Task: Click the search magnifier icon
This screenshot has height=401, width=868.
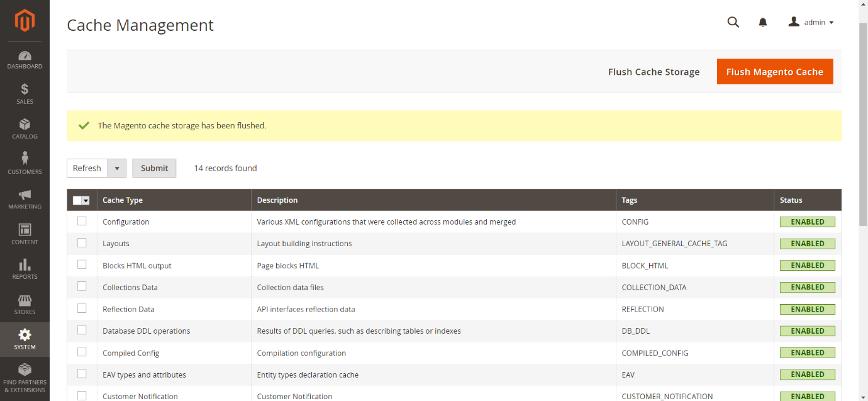Action: [x=733, y=22]
